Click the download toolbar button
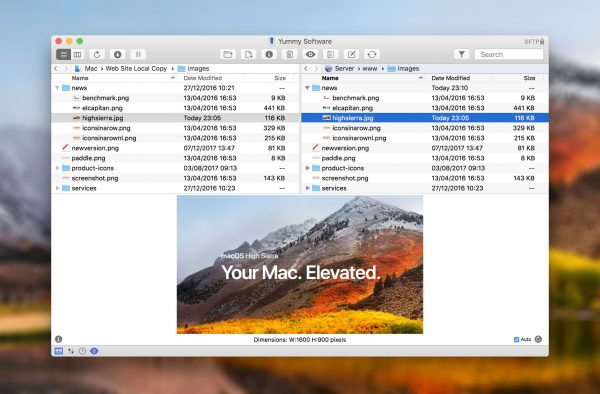The image size is (600, 394). click(x=117, y=54)
